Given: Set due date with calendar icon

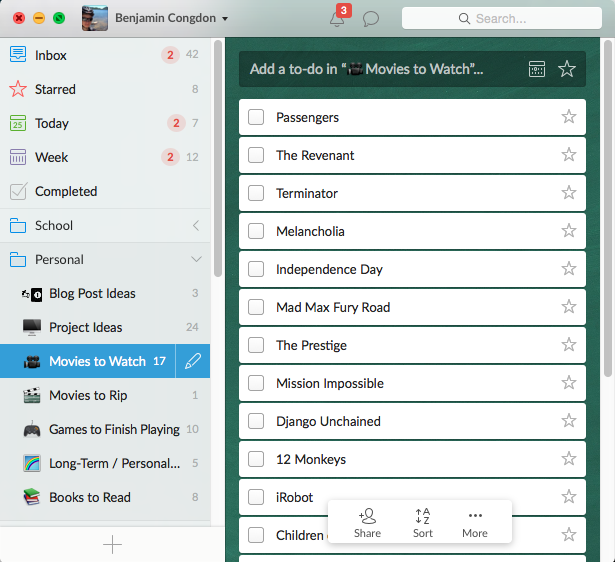Looking at the screenshot, I should 537,69.
